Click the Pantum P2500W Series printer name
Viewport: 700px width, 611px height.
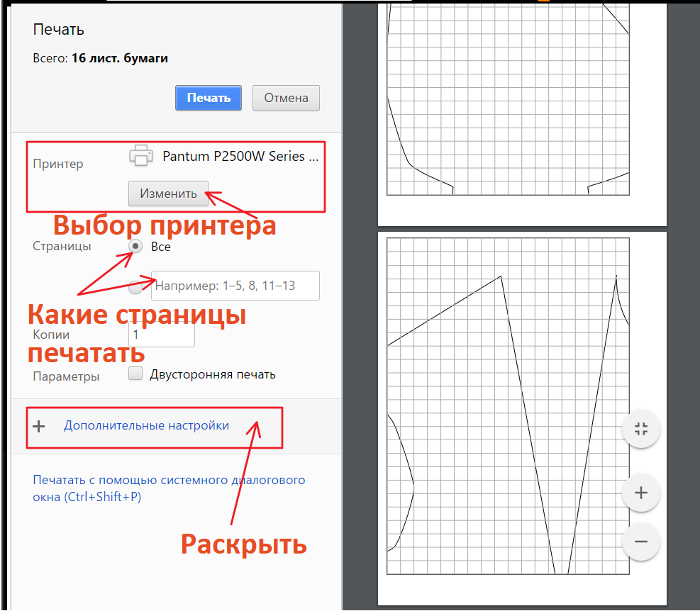[240, 157]
